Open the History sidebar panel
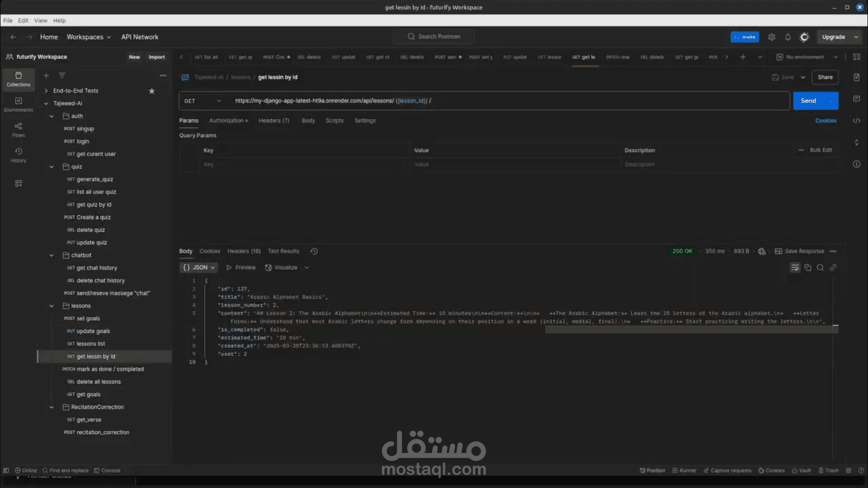This screenshot has width=868, height=488. pyautogui.click(x=19, y=155)
